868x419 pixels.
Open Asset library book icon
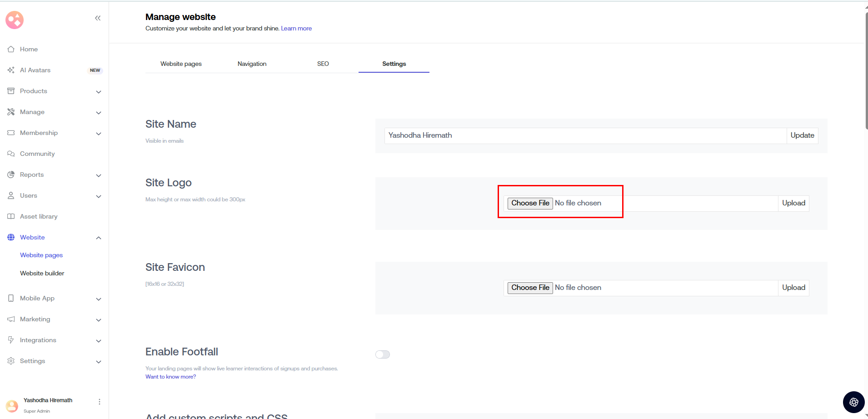point(11,216)
